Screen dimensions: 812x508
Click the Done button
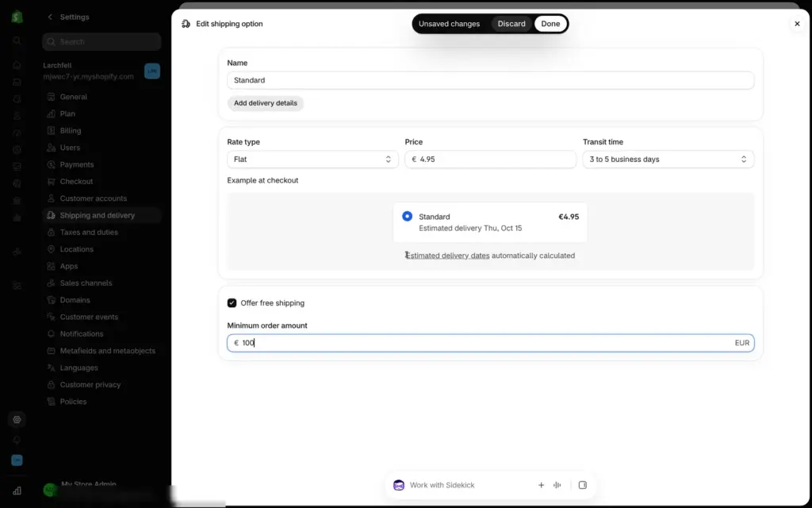tap(550, 24)
